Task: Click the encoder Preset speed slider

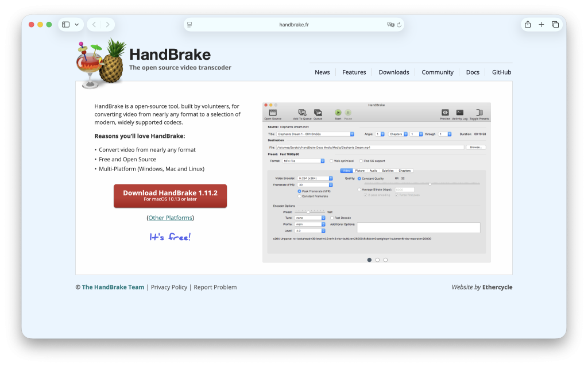Action: coord(310,212)
